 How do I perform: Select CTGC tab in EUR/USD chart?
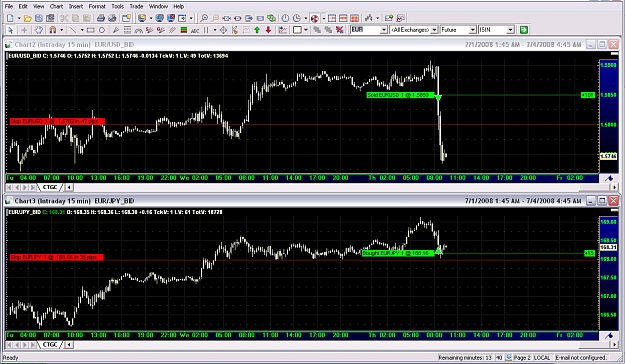point(50,187)
